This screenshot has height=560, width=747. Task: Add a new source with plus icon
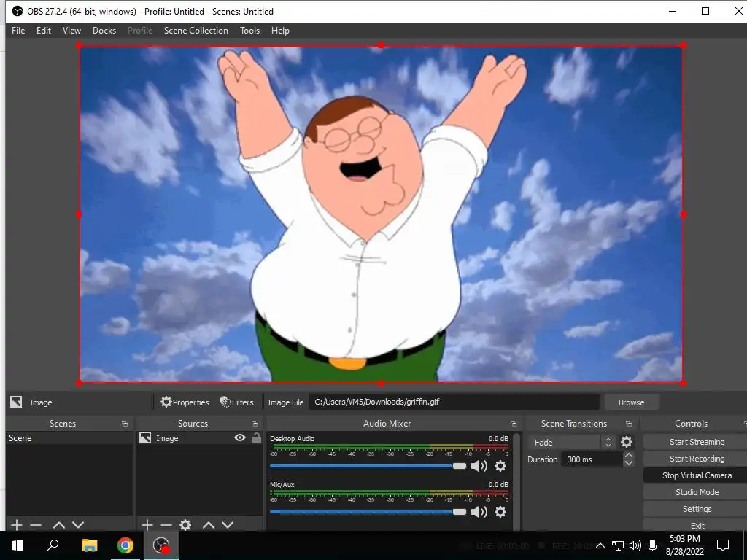coord(147,525)
